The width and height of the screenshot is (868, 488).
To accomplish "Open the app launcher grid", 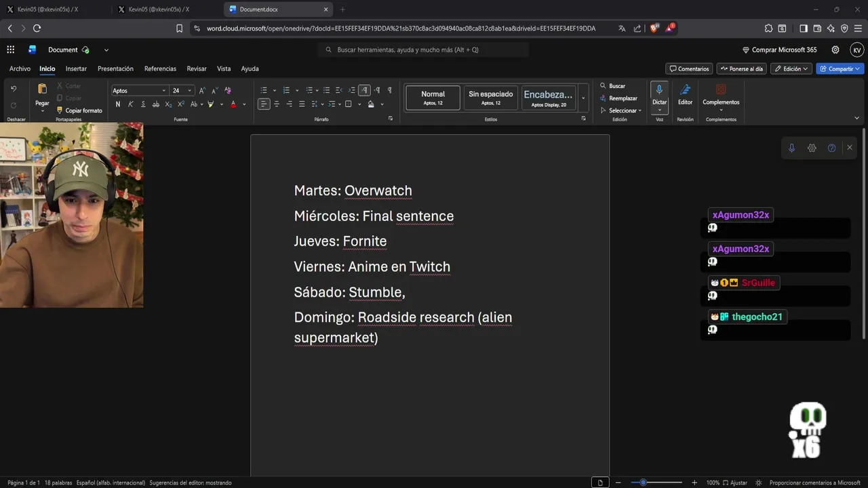I will [x=11, y=49].
